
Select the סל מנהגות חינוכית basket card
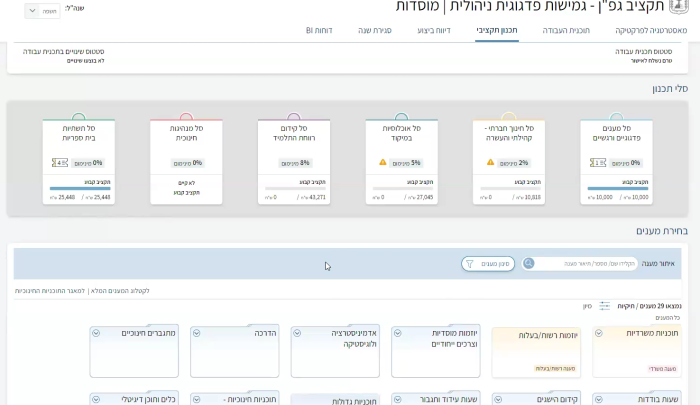[x=186, y=162]
